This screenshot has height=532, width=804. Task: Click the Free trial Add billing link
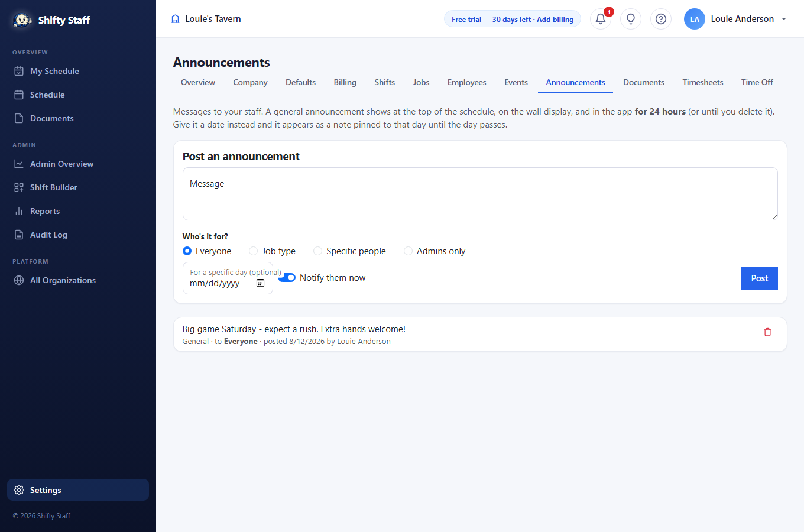tap(513, 19)
